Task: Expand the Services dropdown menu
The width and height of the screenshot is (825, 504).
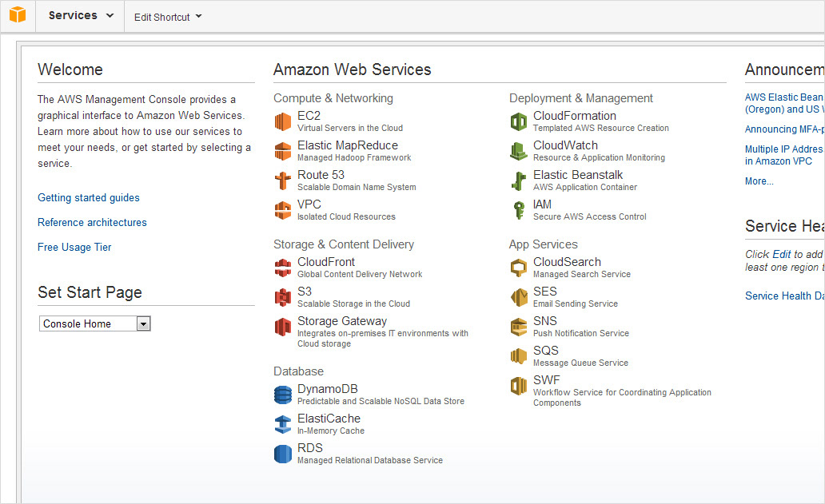Action: coord(81,16)
